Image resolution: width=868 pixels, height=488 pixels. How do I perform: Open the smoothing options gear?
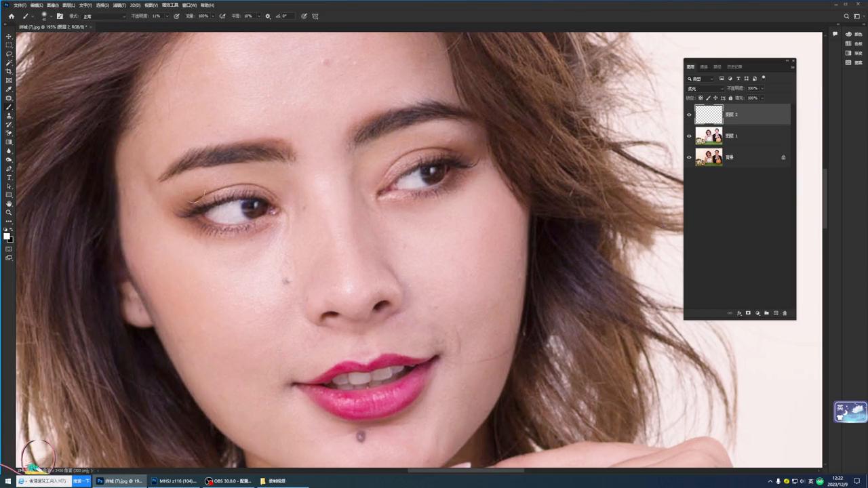point(267,16)
